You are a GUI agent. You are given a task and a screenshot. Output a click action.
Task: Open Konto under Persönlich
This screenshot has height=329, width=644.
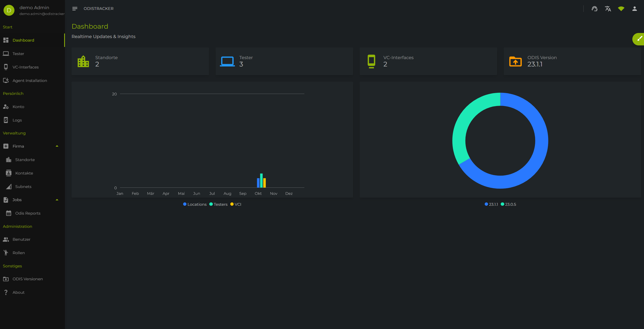click(x=32, y=107)
